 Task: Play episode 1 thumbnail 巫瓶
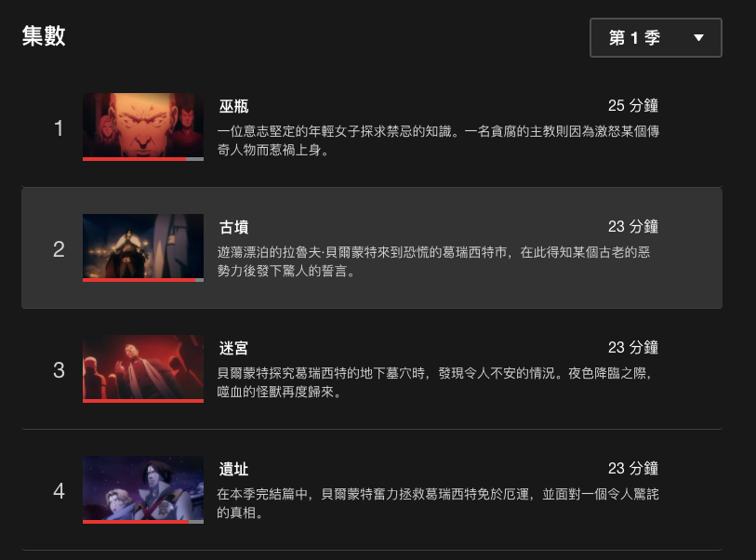coord(142,127)
